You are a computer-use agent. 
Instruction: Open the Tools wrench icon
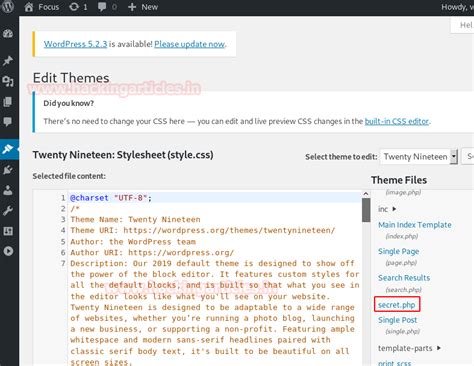point(8,211)
